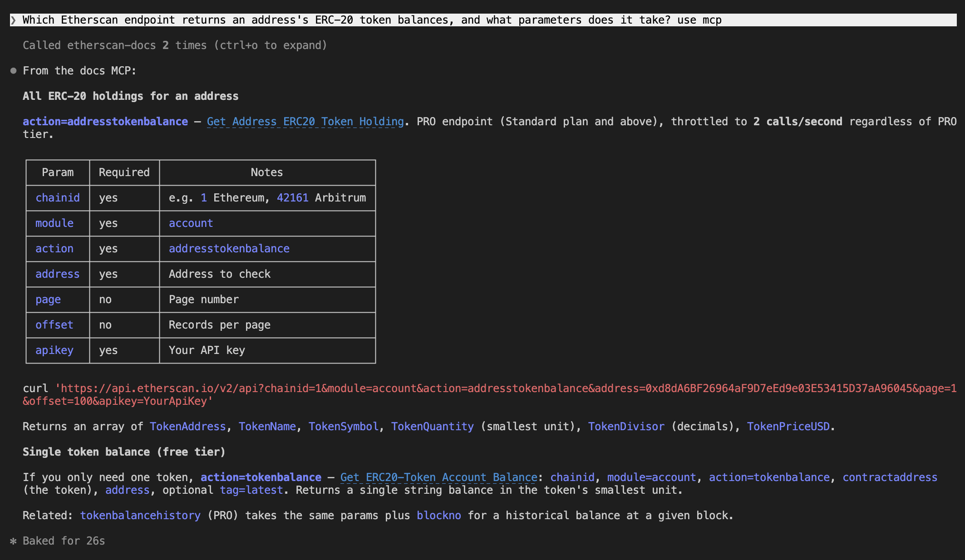This screenshot has width=965, height=560.
Task: Open the 'Get Address ERC20 Token Holding' link
Action: click(x=305, y=122)
